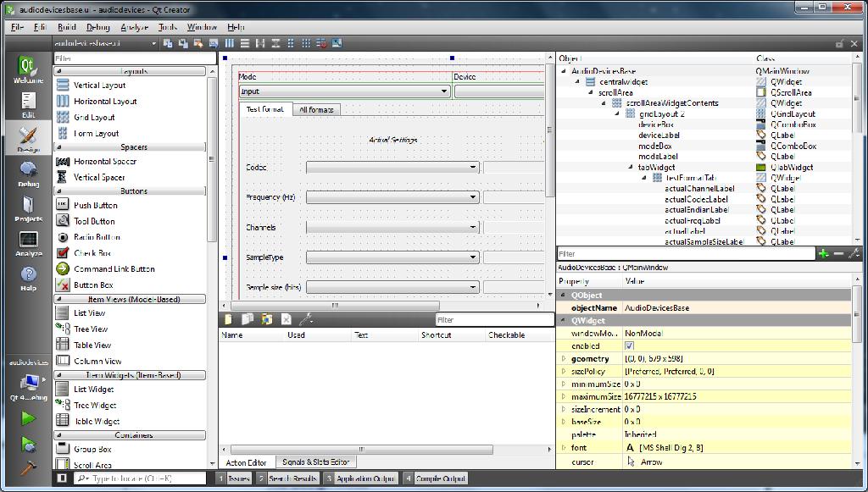Build project with the hammer icon
The height and width of the screenshot is (492, 868).
point(28,467)
